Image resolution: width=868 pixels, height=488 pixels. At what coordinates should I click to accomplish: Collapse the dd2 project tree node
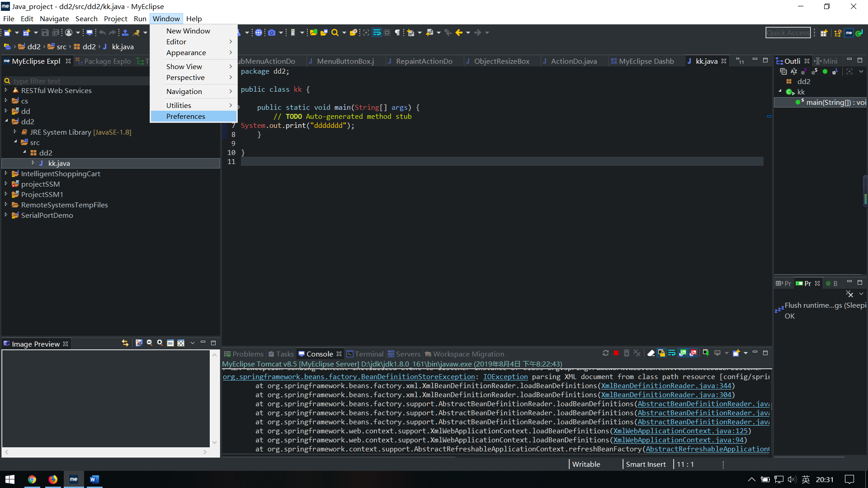coord(6,121)
